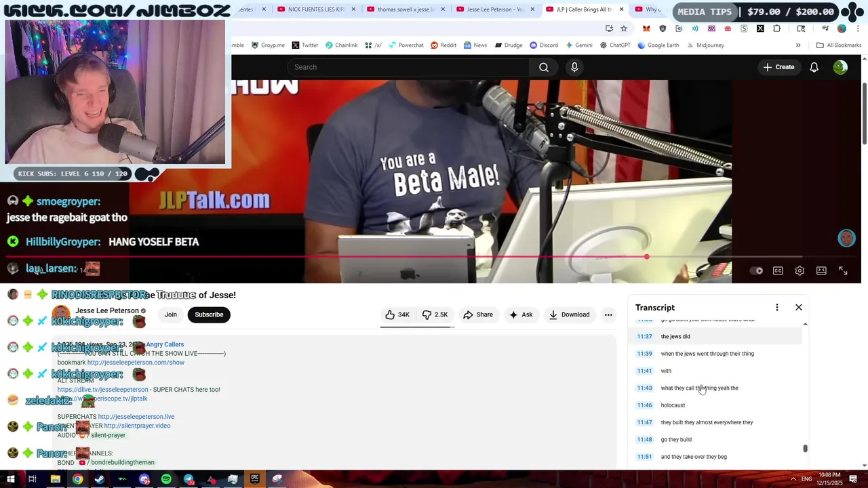Click the Ask button under video
This screenshot has height=488, width=868.
click(x=521, y=314)
